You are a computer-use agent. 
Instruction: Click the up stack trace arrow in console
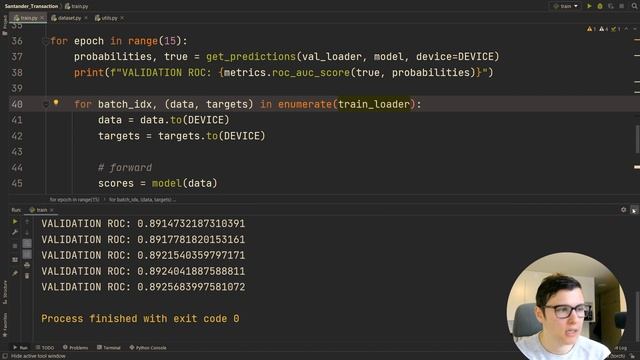tap(27, 221)
